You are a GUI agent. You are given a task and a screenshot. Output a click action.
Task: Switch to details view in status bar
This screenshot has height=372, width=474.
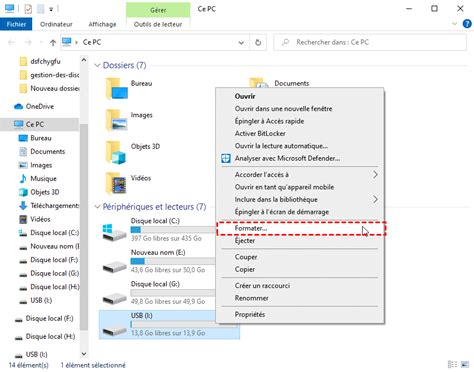452,365
